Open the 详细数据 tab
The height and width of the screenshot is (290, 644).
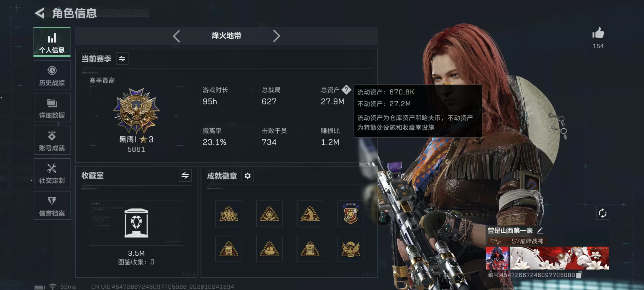52,108
